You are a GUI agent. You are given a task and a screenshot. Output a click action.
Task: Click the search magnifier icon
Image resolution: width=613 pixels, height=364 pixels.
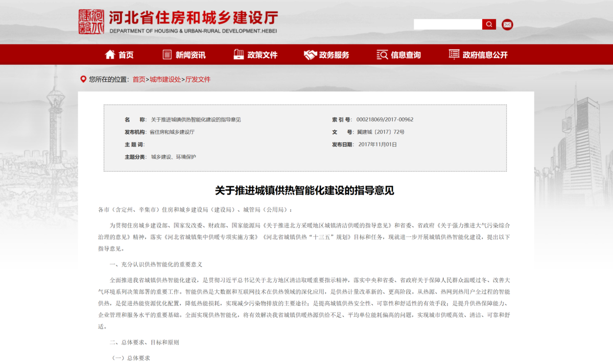tap(488, 24)
